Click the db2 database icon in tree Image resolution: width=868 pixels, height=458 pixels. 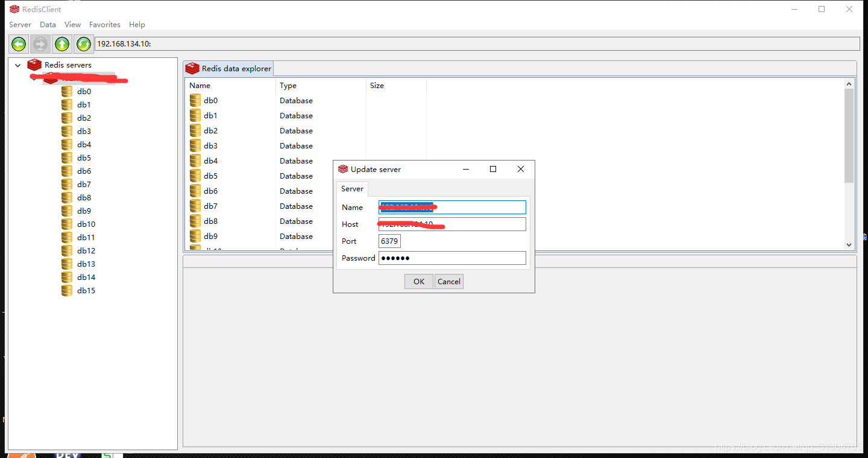coord(67,118)
